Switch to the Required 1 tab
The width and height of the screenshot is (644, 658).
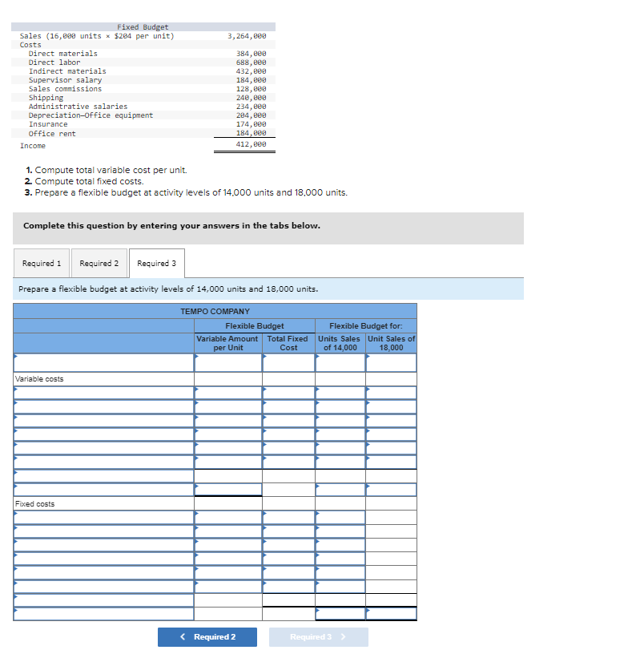(x=42, y=263)
